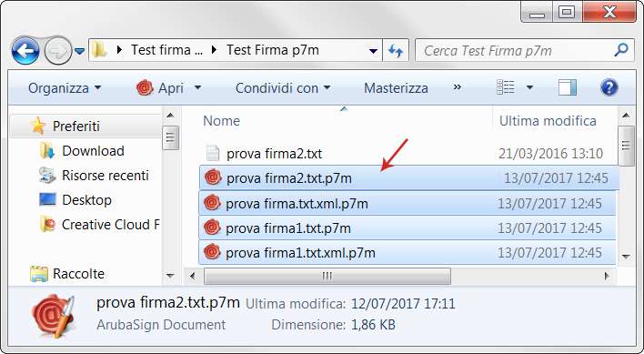Open Download folder in Preferiti
This screenshot has height=354, width=644.
pyautogui.click(x=93, y=151)
